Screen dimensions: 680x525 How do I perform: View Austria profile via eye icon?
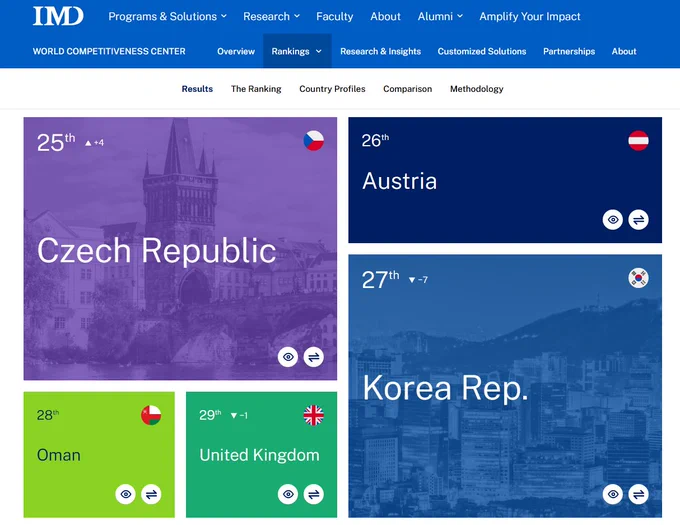[x=613, y=220]
